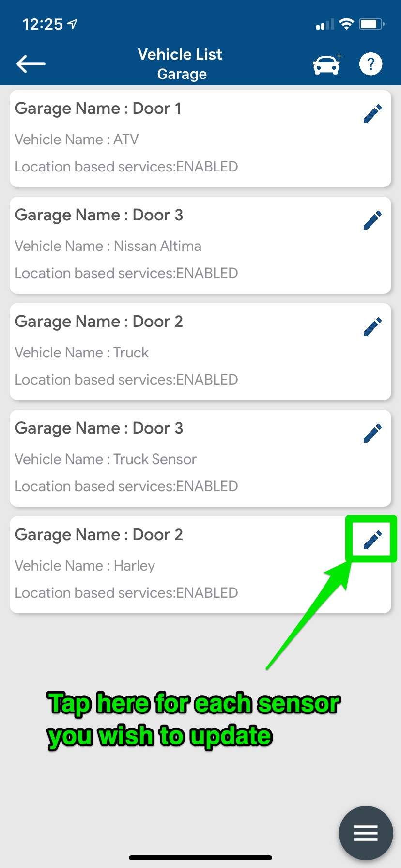Tap the battery indicator in status bar
The width and height of the screenshot is (401, 868).
click(x=372, y=24)
